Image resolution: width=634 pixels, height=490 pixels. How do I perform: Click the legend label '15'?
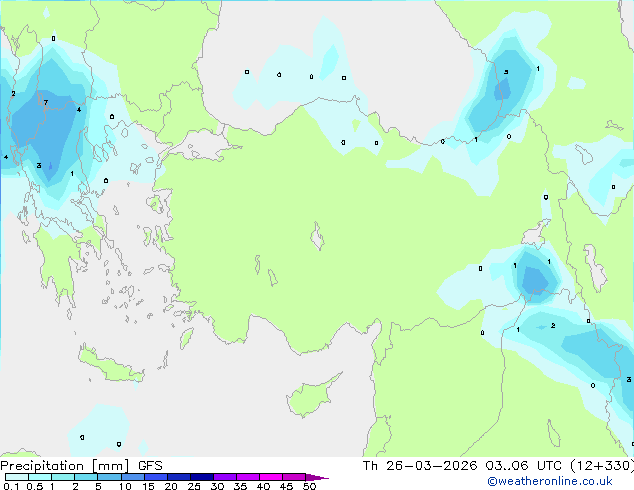[x=148, y=486]
